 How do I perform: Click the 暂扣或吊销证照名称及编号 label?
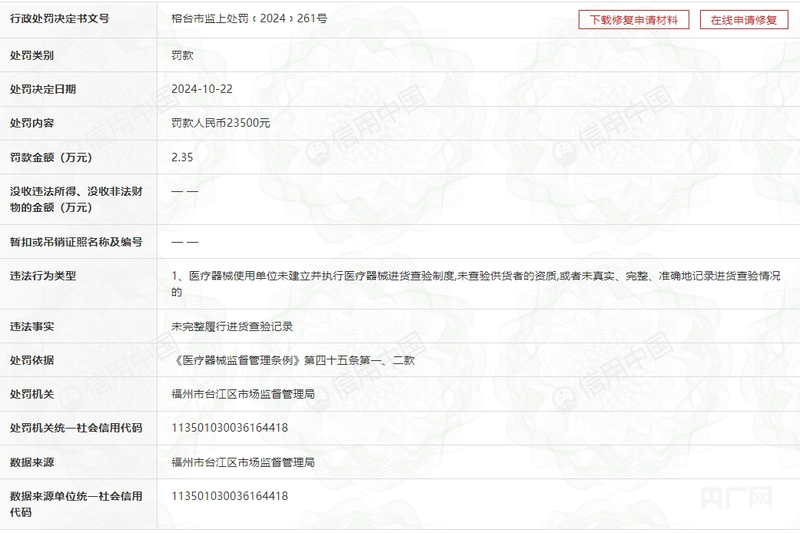(76, 242)
